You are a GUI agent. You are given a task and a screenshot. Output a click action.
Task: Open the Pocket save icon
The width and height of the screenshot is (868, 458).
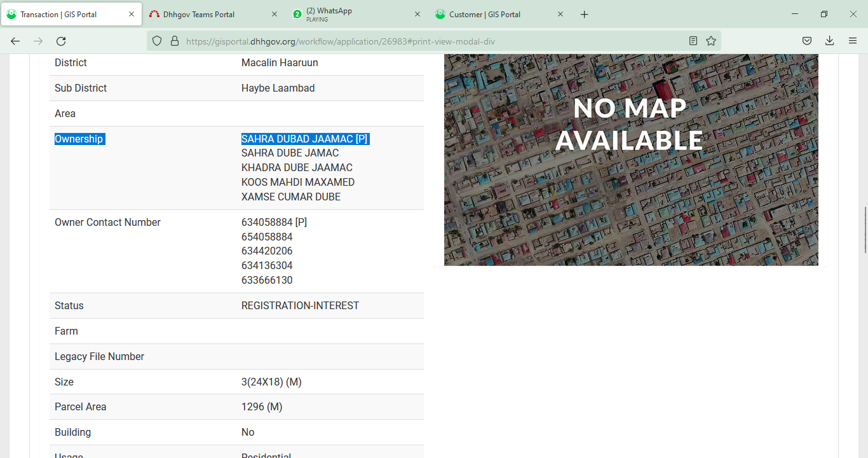pos(806,41)
